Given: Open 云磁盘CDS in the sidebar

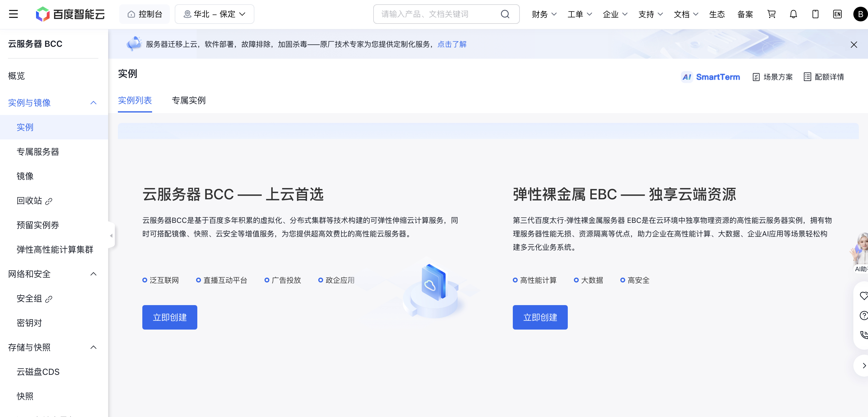Looking at the screenshot, I should pyautogui.click(x=38, y=372).
